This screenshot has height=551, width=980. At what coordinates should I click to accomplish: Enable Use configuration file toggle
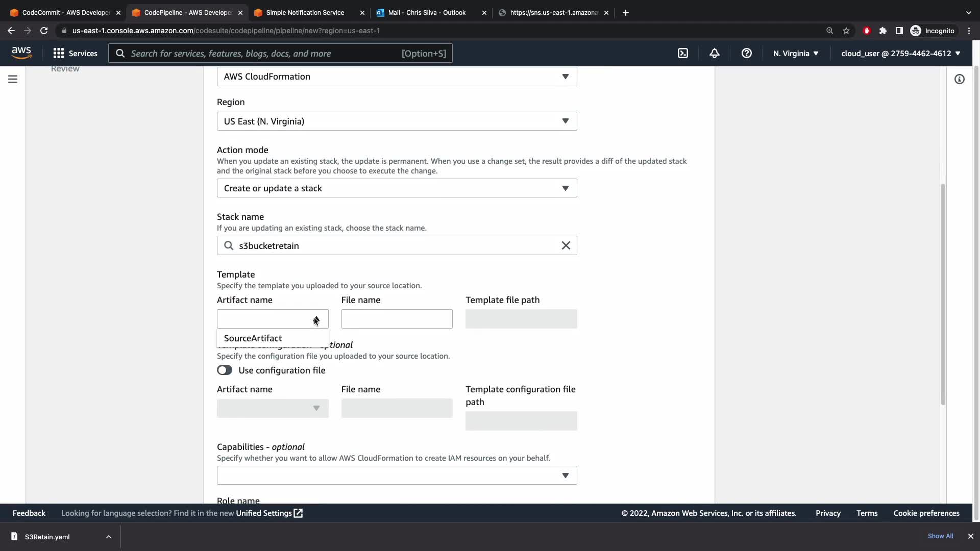[x=225, y=370]
